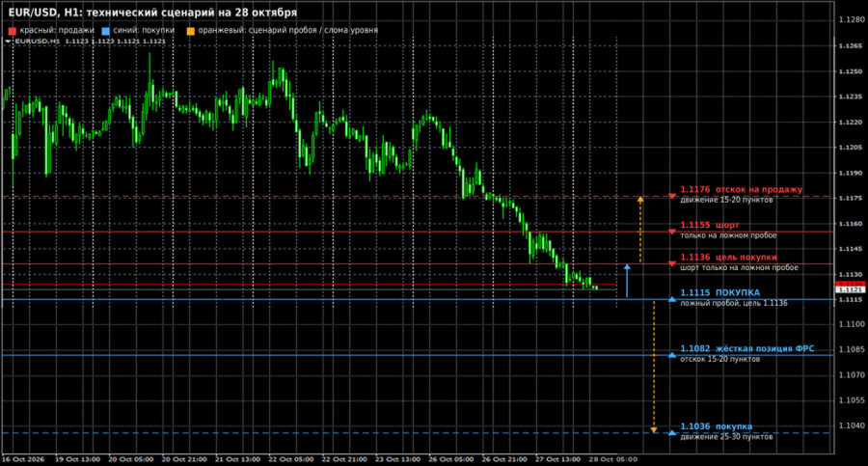Click the red legend swatch for продажи

pyautogui.click(x=13, y=31)
